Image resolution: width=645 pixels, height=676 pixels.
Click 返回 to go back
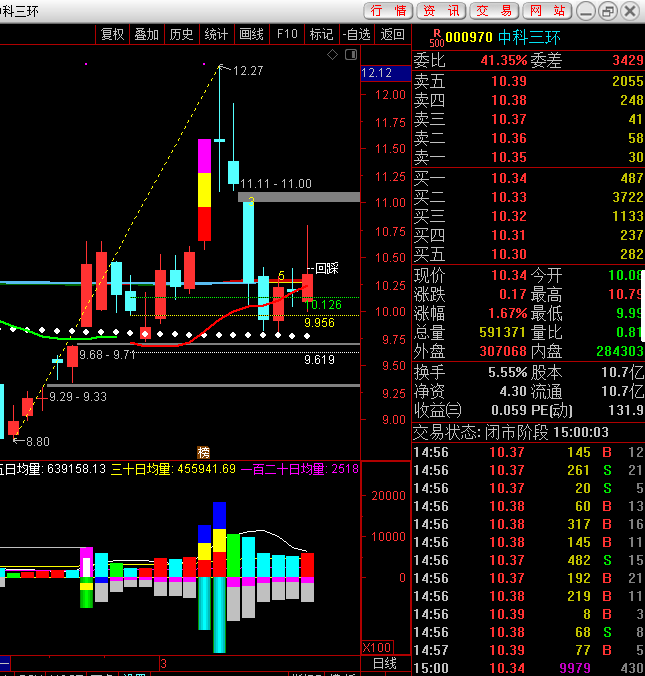point(392,34)
